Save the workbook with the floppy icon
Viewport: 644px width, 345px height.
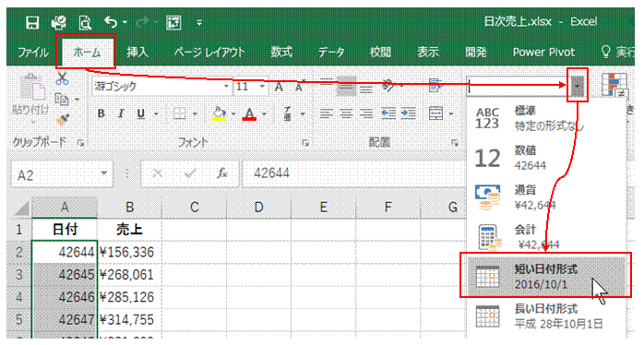click(x=32, y=22)
